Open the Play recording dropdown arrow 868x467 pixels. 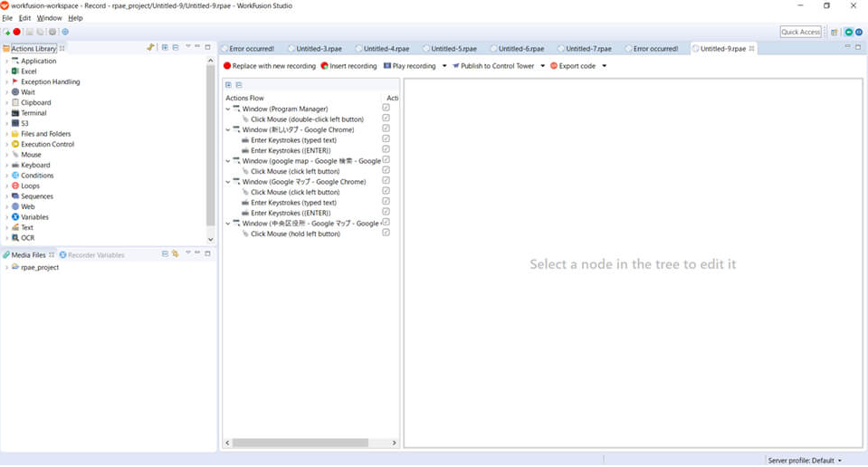pos(444,66)
